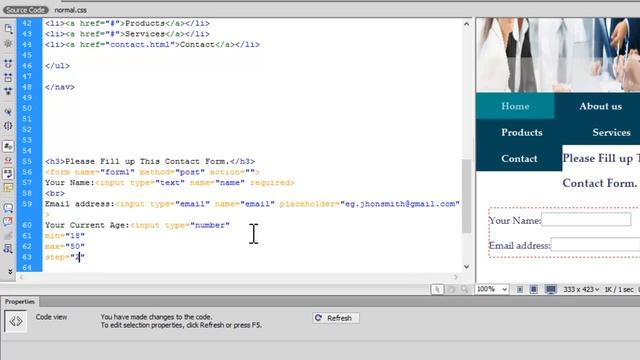Image resolution: width=640 pixels, height=360 pixels.
Task: Place cursor in step="2" code line
Action: point(65,257)
